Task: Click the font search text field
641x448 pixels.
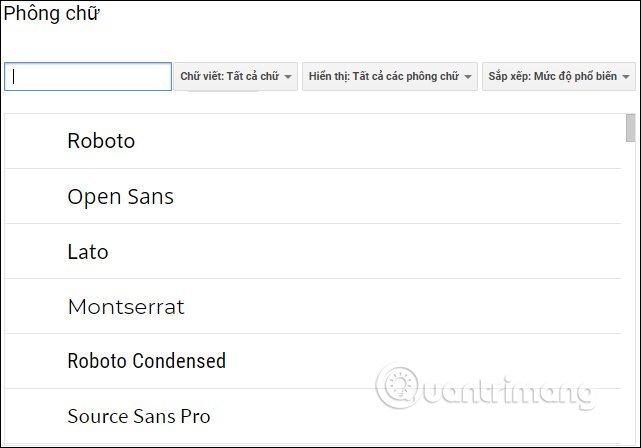Action: (x=88, y=77)
